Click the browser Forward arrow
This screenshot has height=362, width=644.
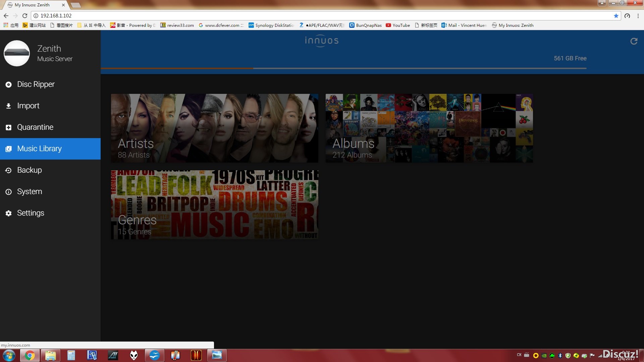pyautogui.click(x=15, y=16)
